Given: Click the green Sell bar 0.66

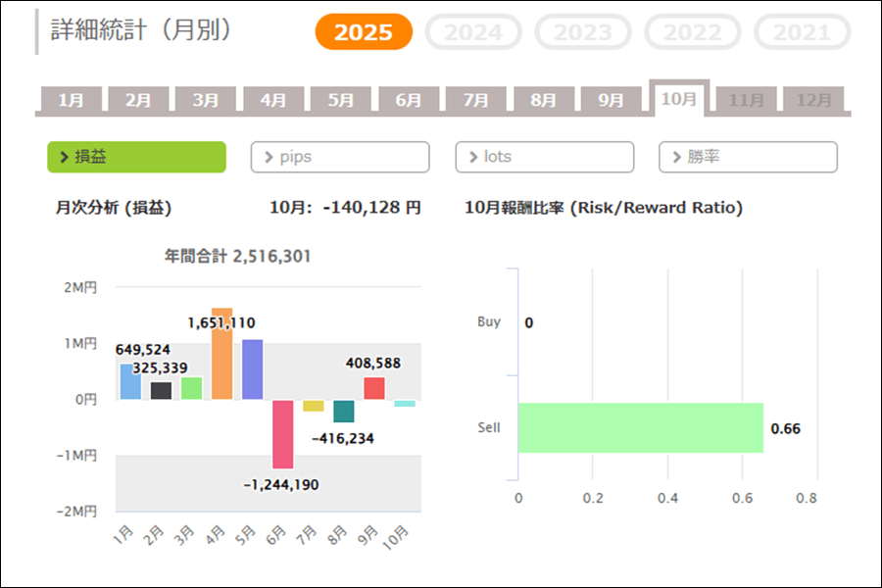Looking at the screenshot, I should tap(641, 427).
